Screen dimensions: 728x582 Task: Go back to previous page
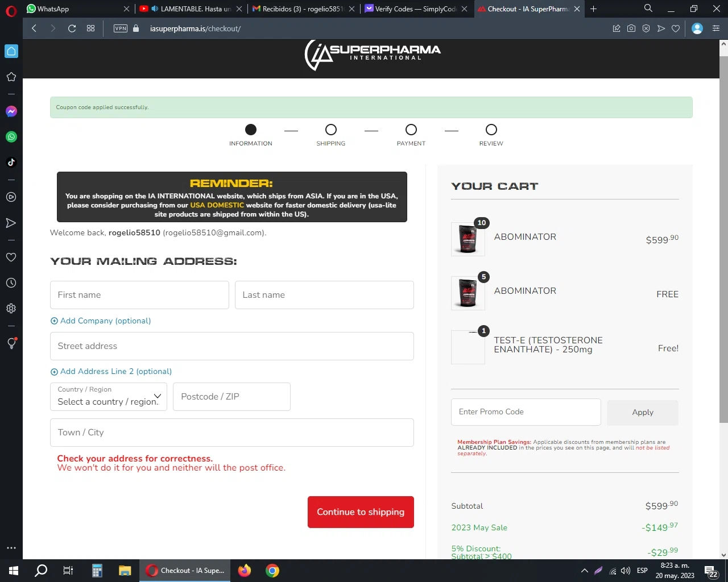coord(34,28)
